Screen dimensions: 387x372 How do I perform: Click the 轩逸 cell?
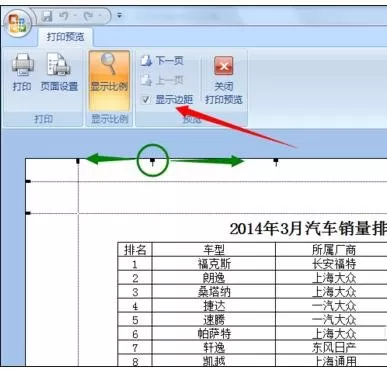214,348
